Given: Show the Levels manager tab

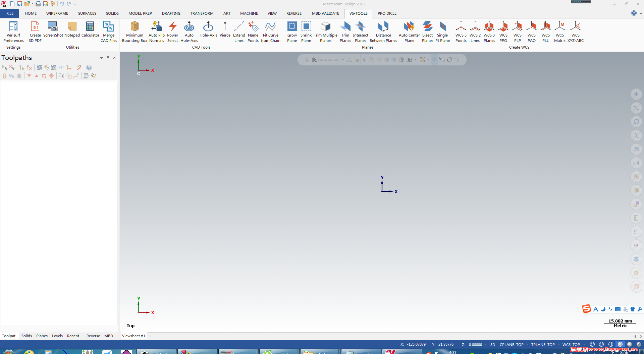Looking at the screenshot, I should point(57,336).
